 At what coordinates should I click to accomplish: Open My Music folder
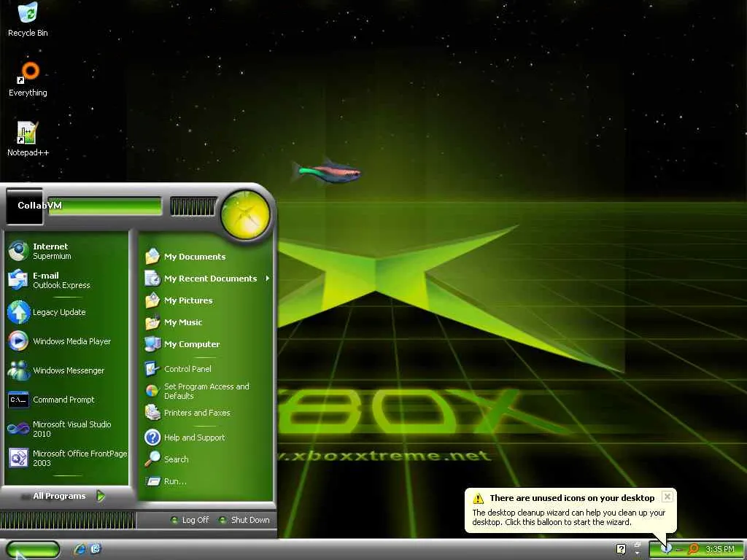point(207,322)
